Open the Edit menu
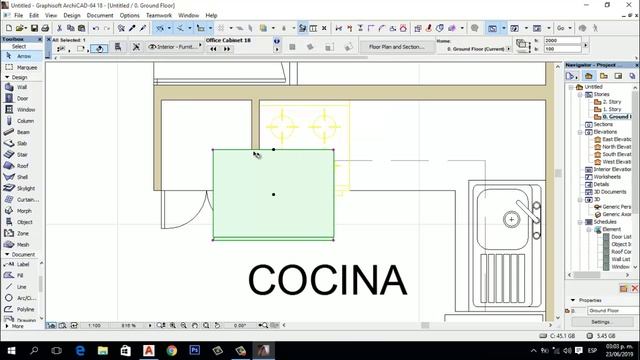 34,15
